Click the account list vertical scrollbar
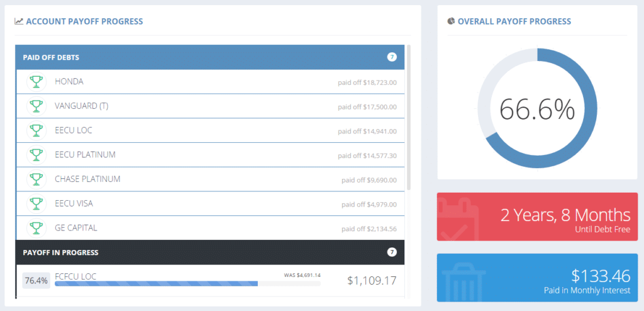644x311 pixels. pos(409,117)
